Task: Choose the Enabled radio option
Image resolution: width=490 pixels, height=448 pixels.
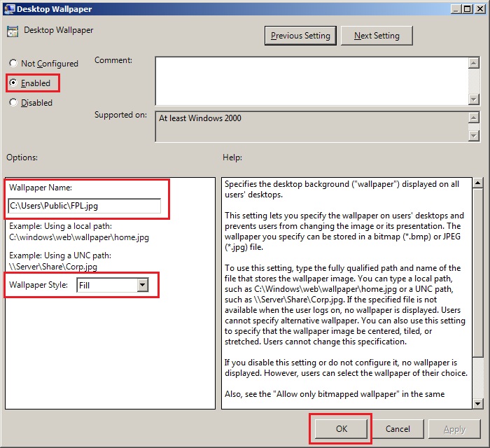Action: pyautogui.click(x=13, y=83)
